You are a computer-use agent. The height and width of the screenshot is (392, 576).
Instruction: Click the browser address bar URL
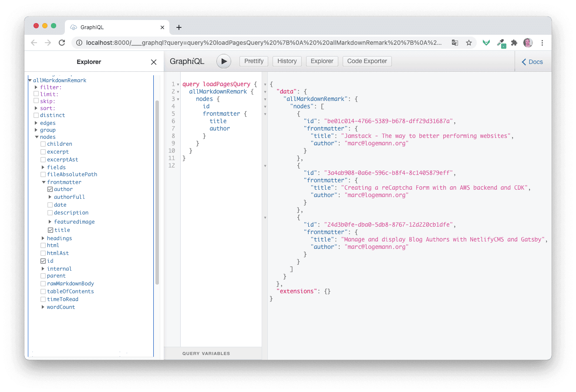[x=263, y=43]
